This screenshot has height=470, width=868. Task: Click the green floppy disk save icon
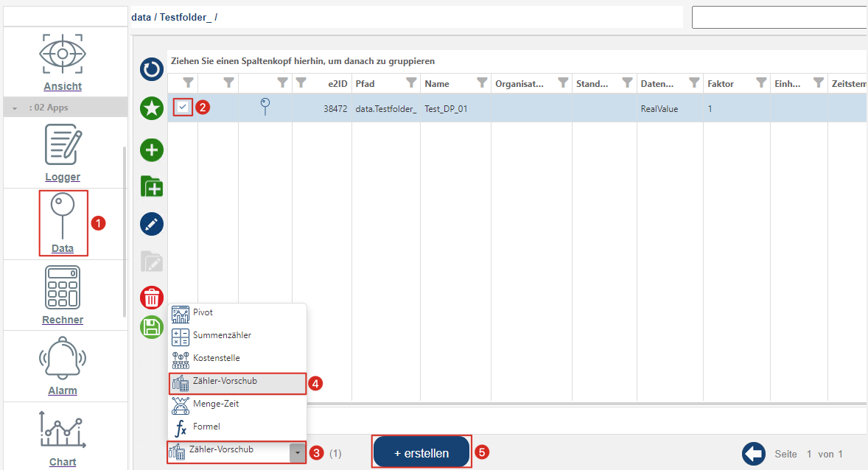(152, 326)
